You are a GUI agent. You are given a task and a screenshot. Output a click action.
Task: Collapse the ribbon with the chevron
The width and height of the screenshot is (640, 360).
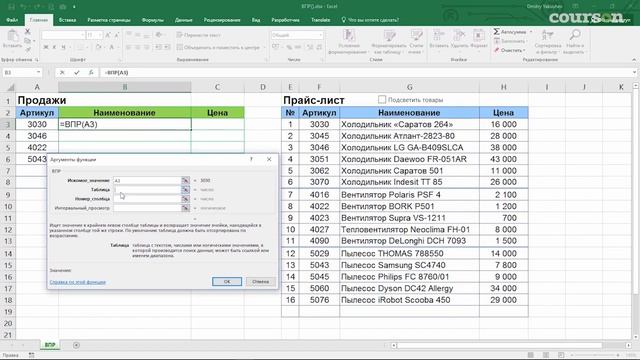tap(634, 60)
